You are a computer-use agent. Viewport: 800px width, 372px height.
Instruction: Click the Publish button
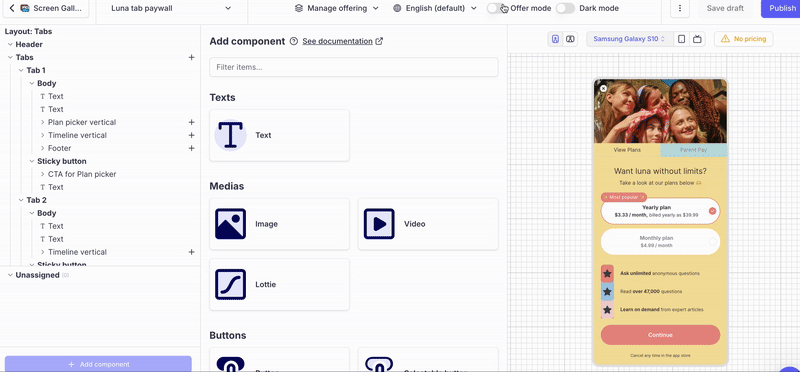[x=781, y=8]
